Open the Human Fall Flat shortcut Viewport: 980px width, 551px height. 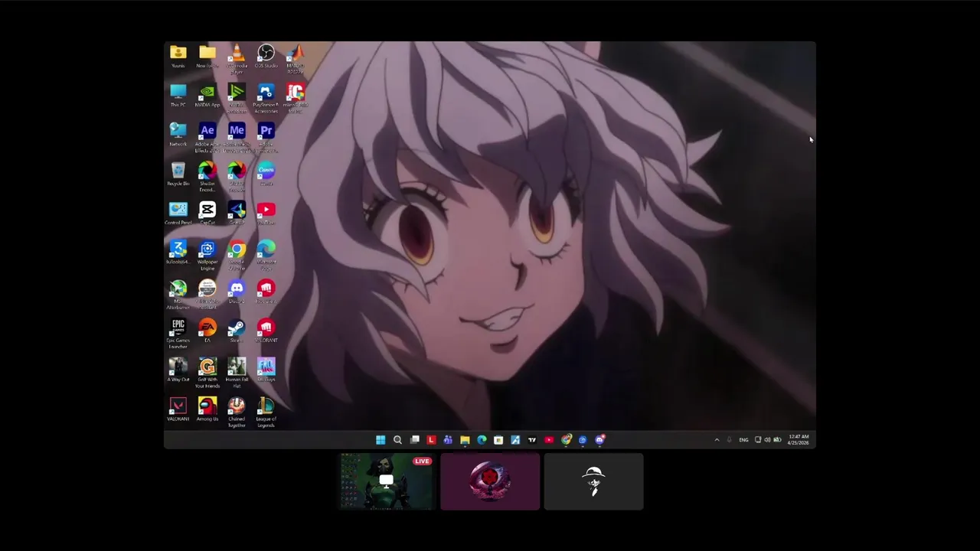coord(237,373)
